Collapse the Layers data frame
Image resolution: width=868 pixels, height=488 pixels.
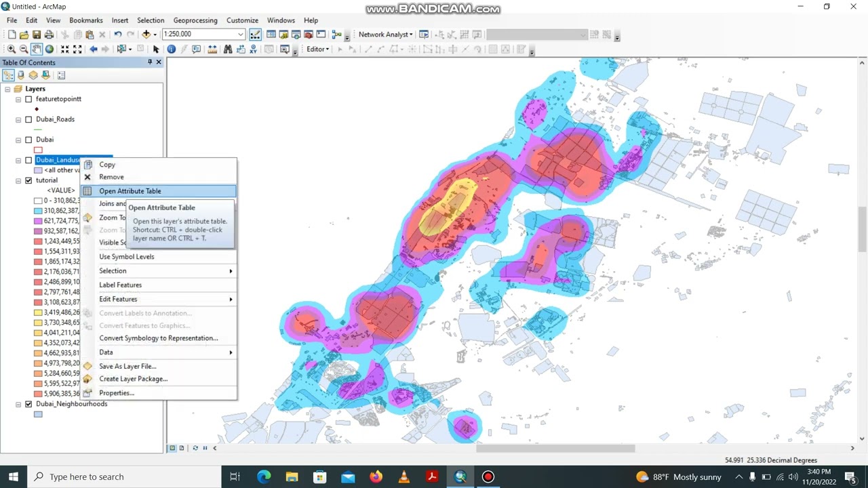coord(7,89)
